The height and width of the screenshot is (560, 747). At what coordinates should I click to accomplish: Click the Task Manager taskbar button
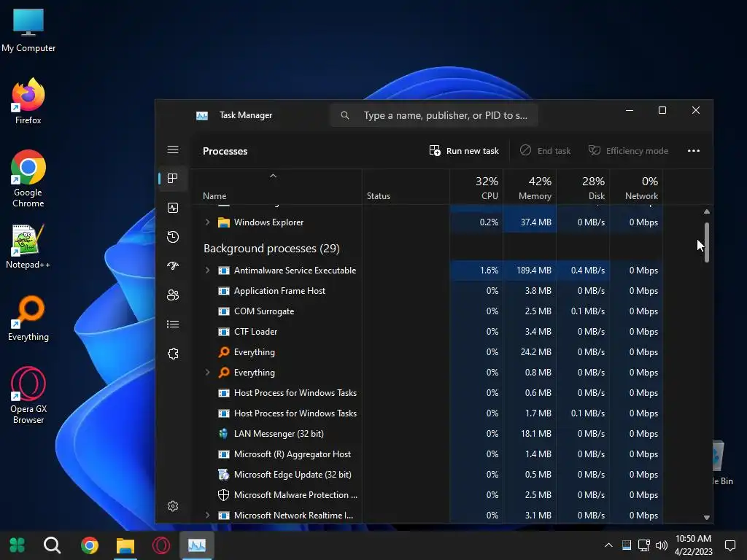(x=197, y=545)
